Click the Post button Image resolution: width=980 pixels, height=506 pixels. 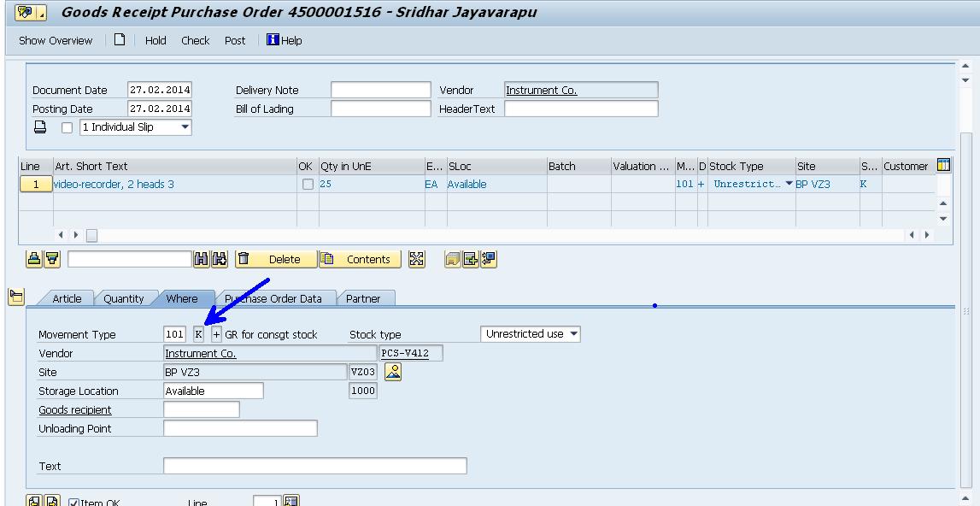click(235, 40)
